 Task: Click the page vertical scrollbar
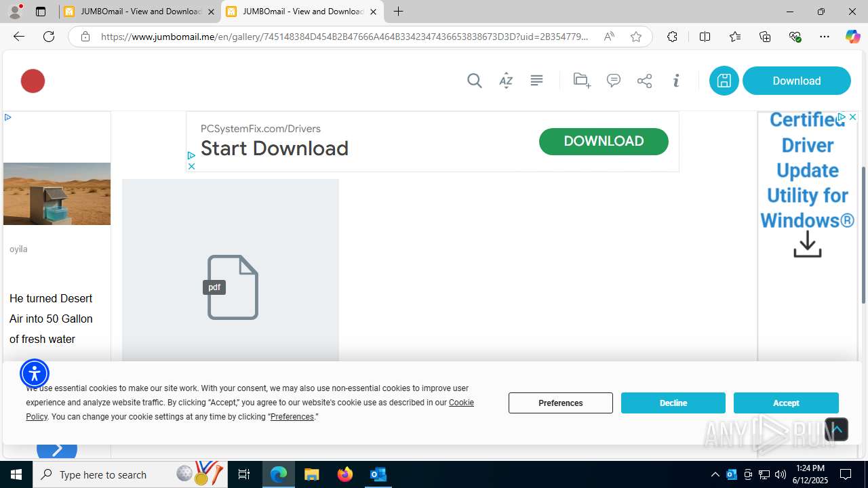click(863, 234)
